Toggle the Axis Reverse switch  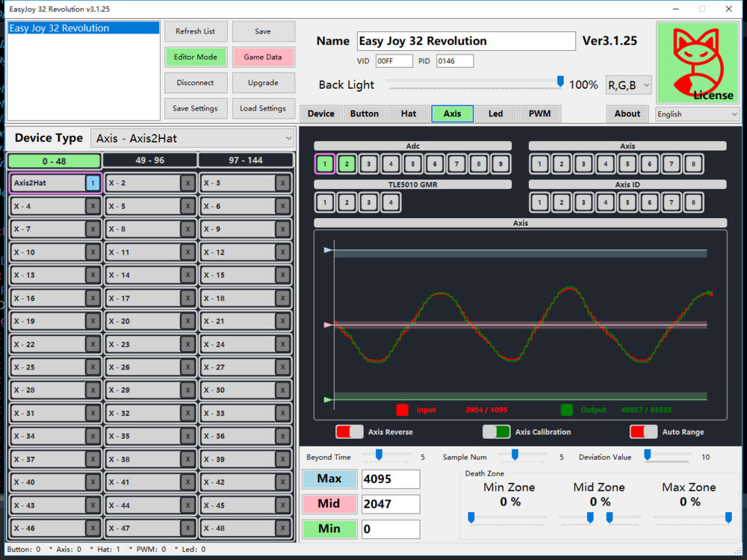(x=350, y=432)
